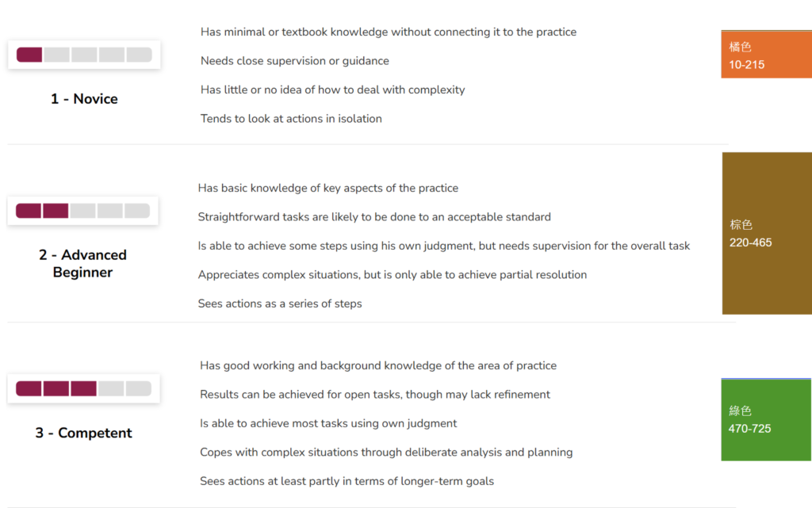The height and width of the screenshot is (508, 812).
Task: Click the Advanced Beginner progress bar
Action: pos(82,211)
